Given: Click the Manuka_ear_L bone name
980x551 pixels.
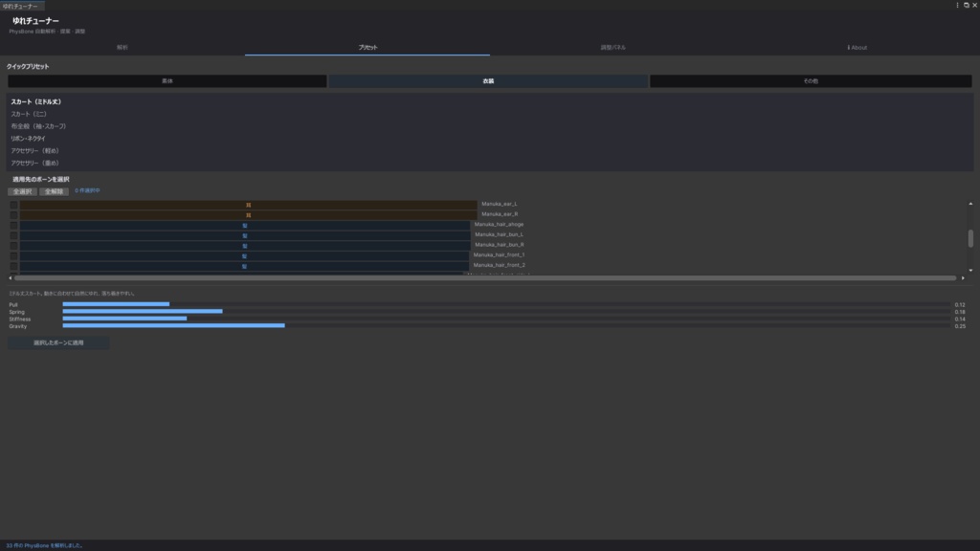Looking at the screenshot, I should tap(500, 204).
